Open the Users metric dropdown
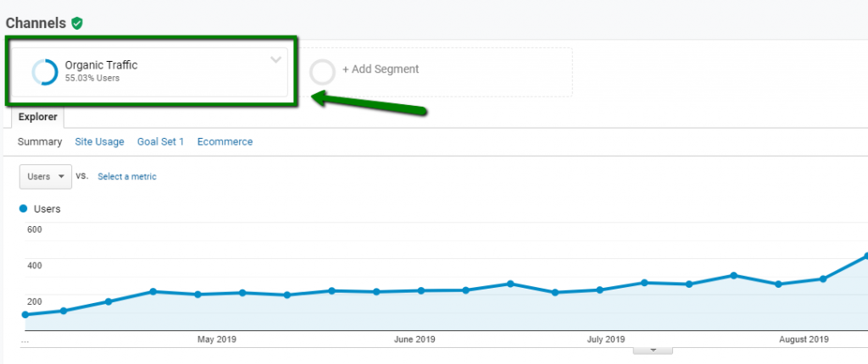This screenshot has width=868, height=364. (x=46, y=176)
